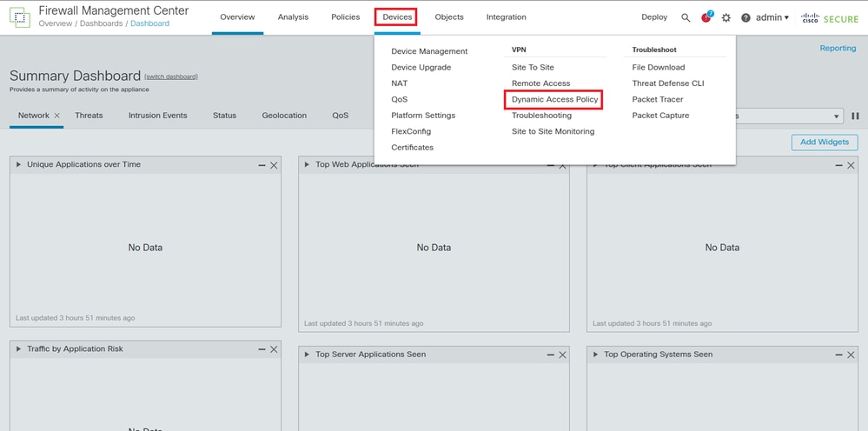Open the system settings gear icon
868x431 pixels.
point(726,17)
